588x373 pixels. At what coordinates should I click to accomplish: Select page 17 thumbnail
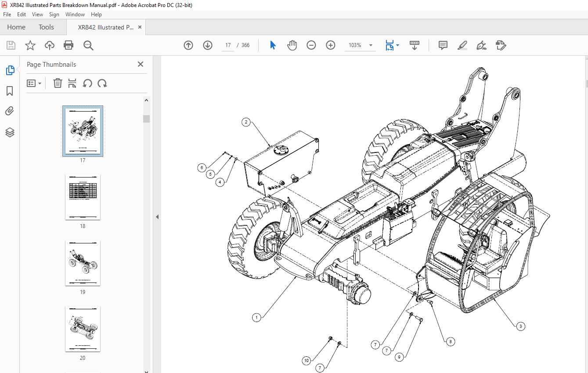(x=83, y=131)
